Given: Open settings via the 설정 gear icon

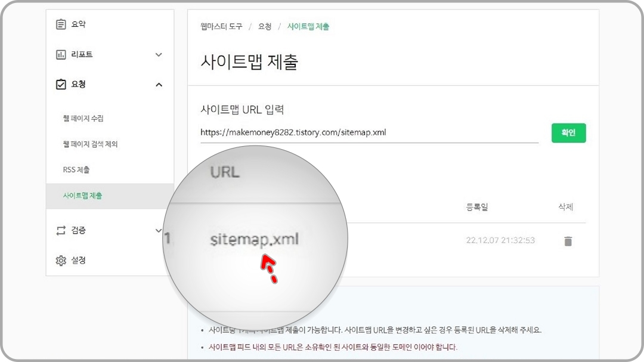Looking at the screenshot, I should click(61, 261).
